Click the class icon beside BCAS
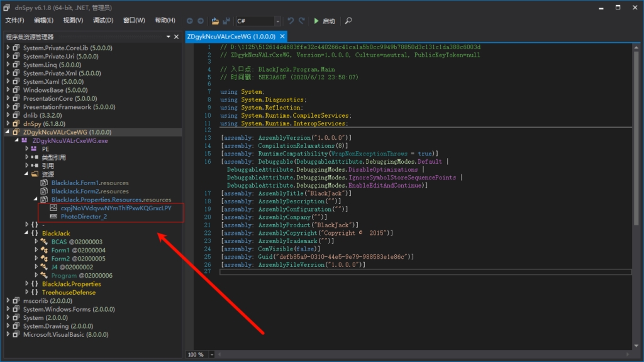Screen dimensions: 644x362 coord(45,242)
